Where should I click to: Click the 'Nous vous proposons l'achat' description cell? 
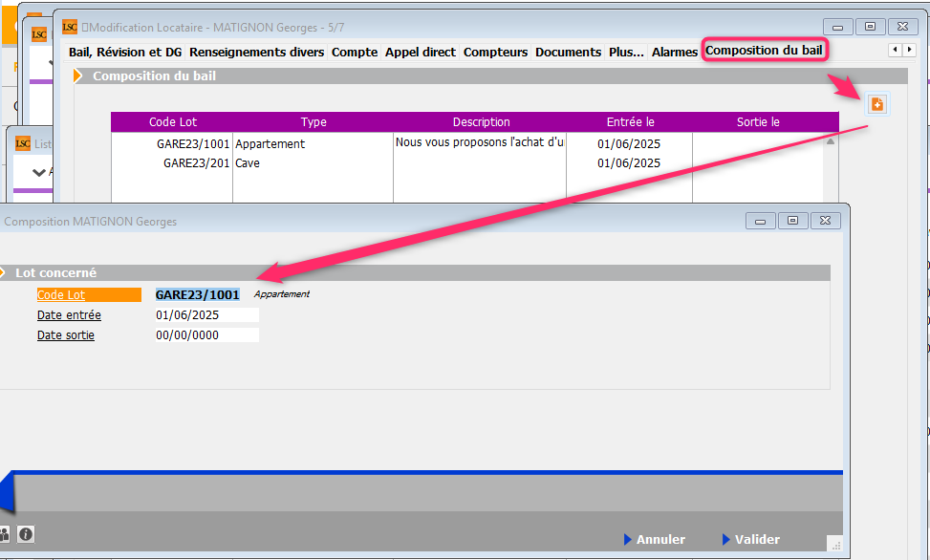point(479,142)
